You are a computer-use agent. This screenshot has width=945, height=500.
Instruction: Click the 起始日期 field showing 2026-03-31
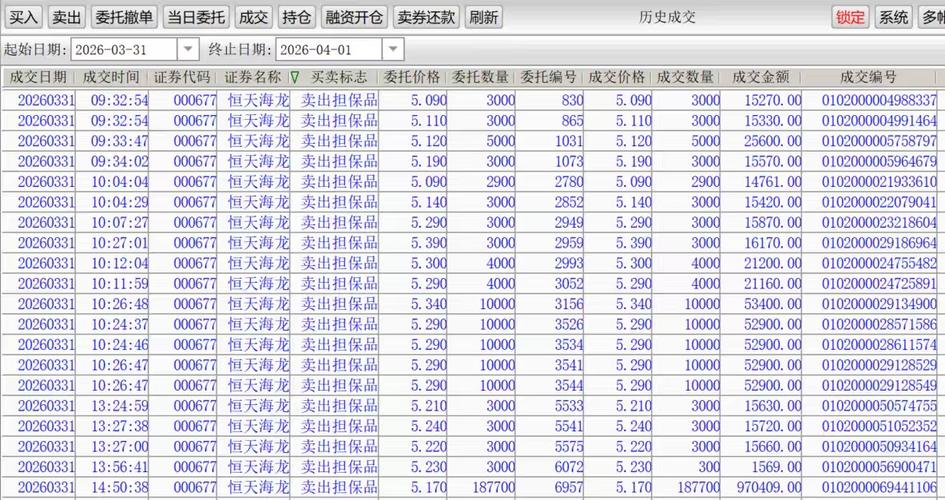click(124, 49)
